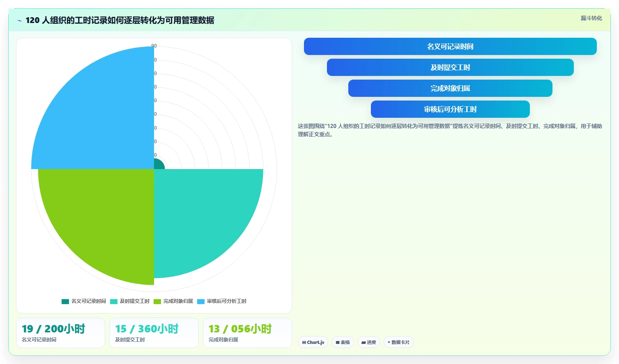The image size is (619, 364).
Task: Click the '13 / 056小时' stat value
Action: 240,329
